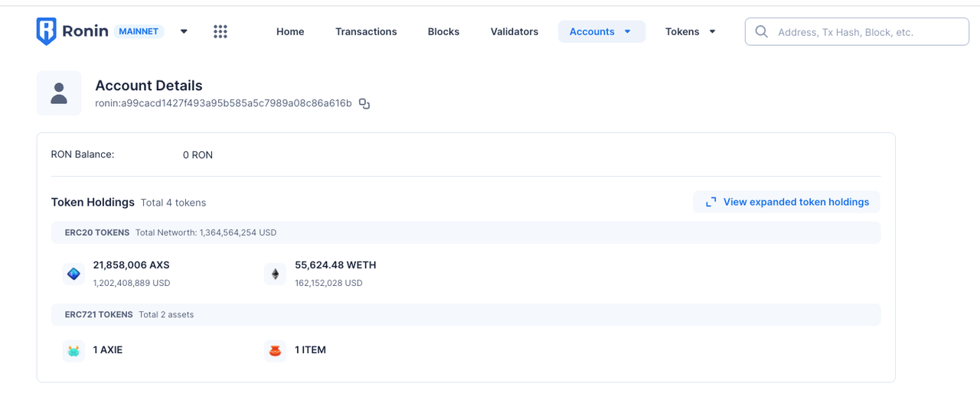This screenshot has height=403, width=980.
Task: Select the 21,858,006 AXS holding
Action: 131,265
